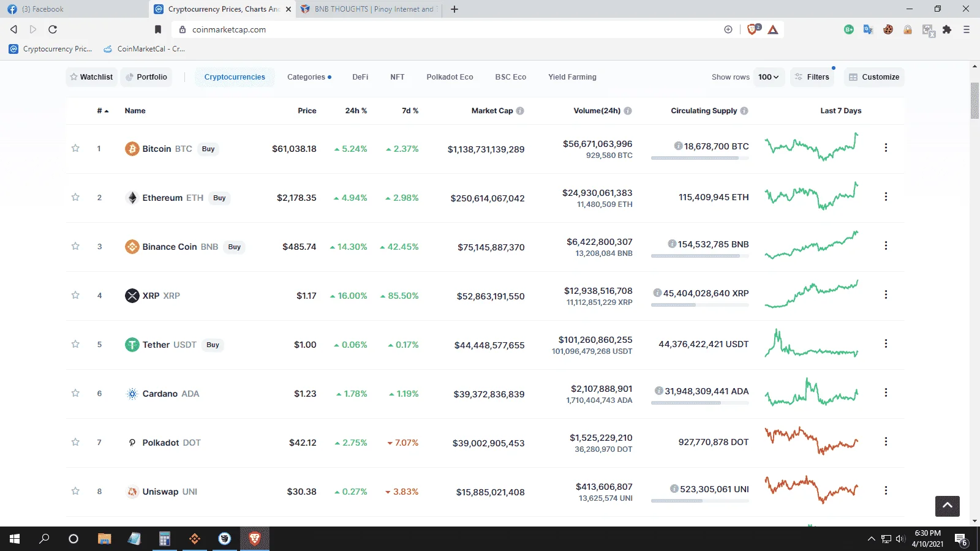Toggle watchlist star for Cardano
Screen dimensions: 980x551
(x=75, y=393)
